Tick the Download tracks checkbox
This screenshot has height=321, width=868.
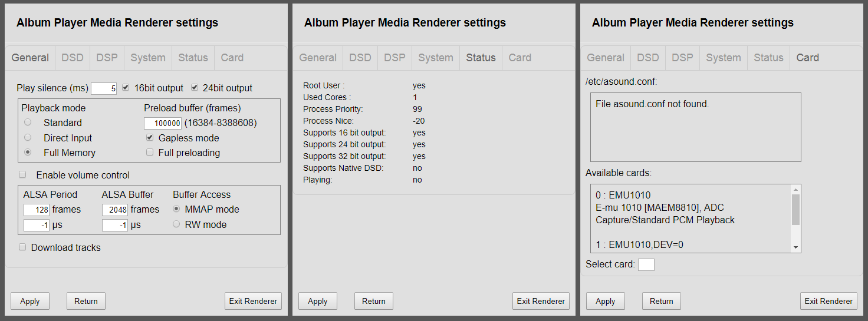22,247
